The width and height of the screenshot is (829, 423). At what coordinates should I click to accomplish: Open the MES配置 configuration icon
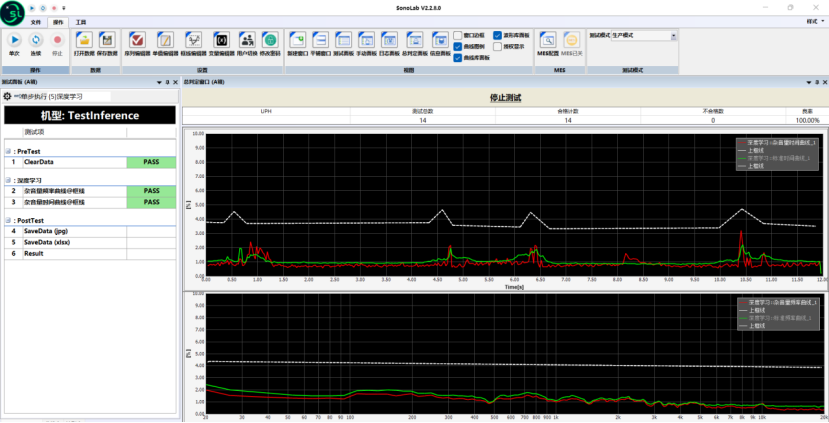click(548, 39)
